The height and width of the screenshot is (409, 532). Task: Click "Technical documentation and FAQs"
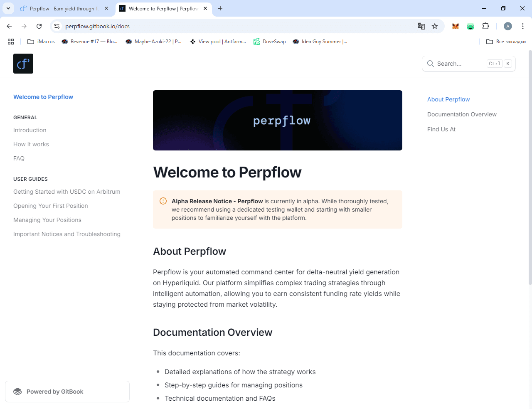tap(220, 398)
